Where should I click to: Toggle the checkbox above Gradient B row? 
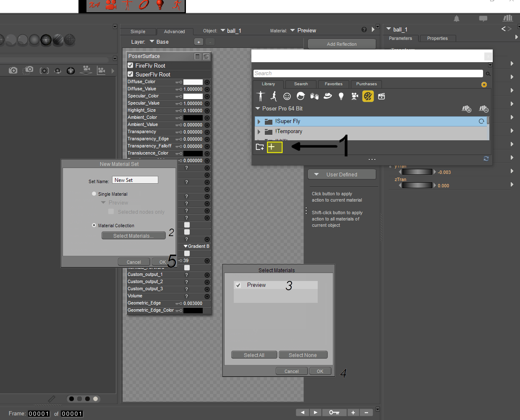(187, 232)
